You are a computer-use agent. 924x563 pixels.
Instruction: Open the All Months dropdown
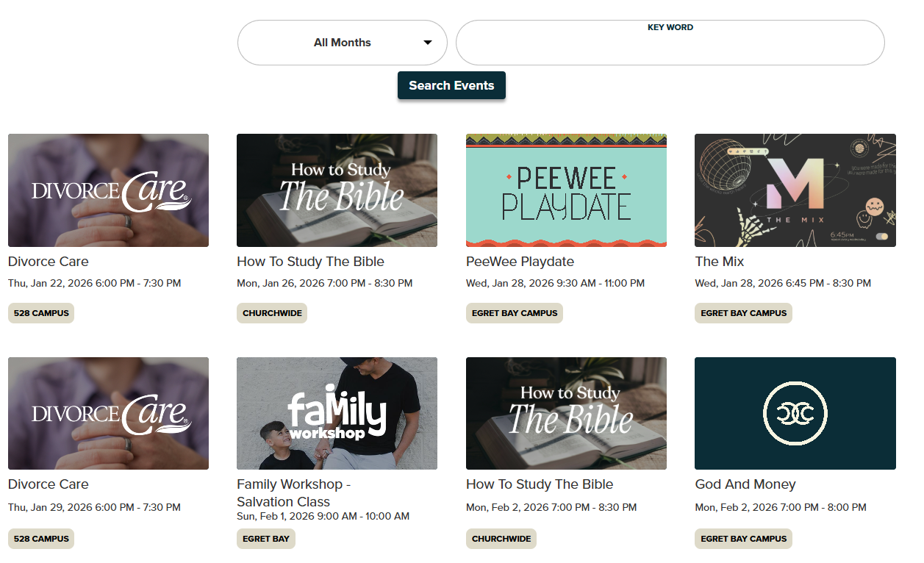pyautogui.click(x=342, y=43)
